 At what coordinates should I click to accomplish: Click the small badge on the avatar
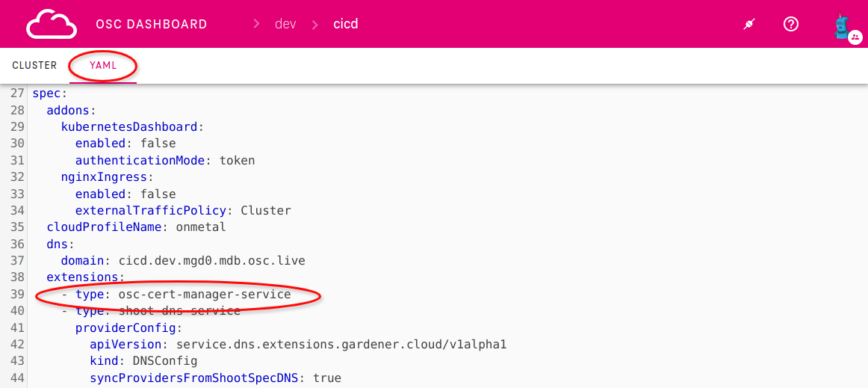click(855, 37)
